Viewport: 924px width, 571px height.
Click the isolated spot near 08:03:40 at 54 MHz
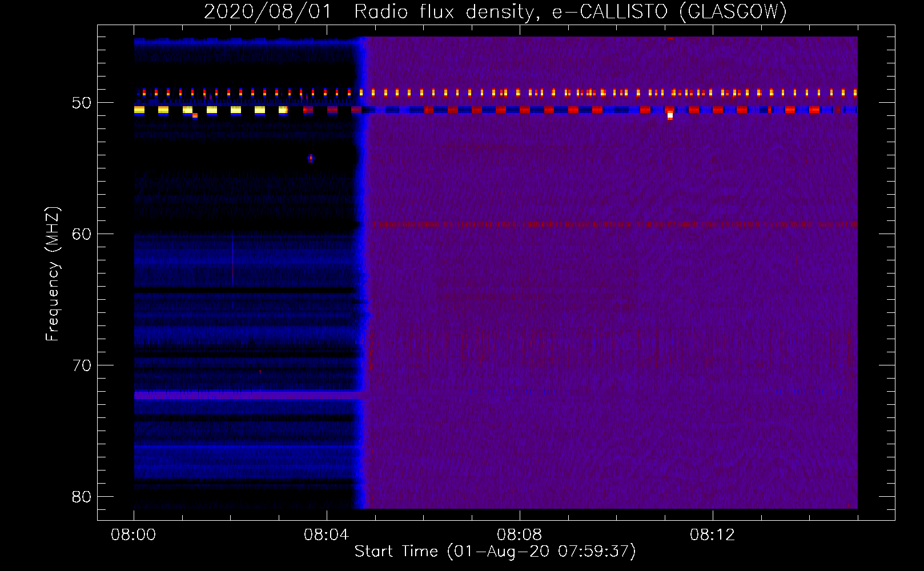311,158
